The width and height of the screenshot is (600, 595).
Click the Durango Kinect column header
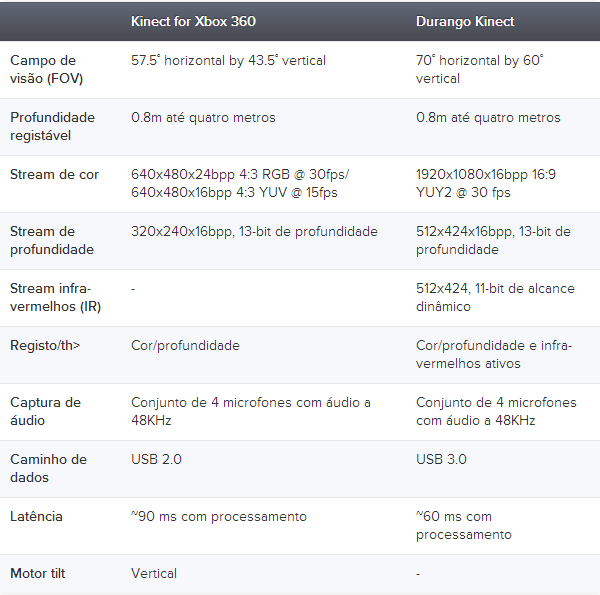pos(465,21)
